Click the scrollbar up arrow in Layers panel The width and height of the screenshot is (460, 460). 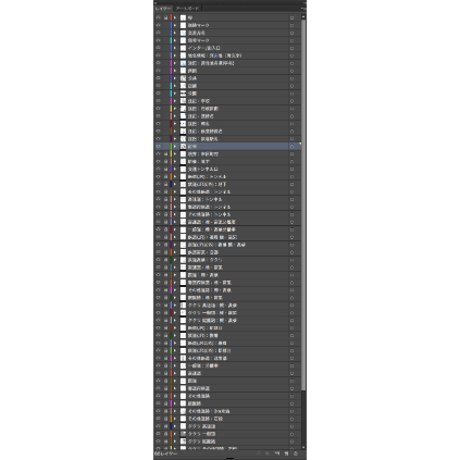click(303, 16)
